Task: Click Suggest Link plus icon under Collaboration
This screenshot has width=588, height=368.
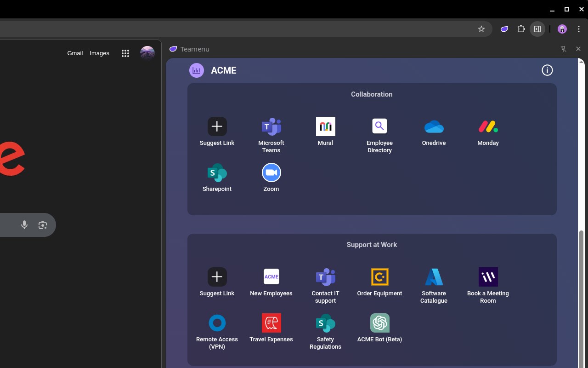Action: point(217,126)
